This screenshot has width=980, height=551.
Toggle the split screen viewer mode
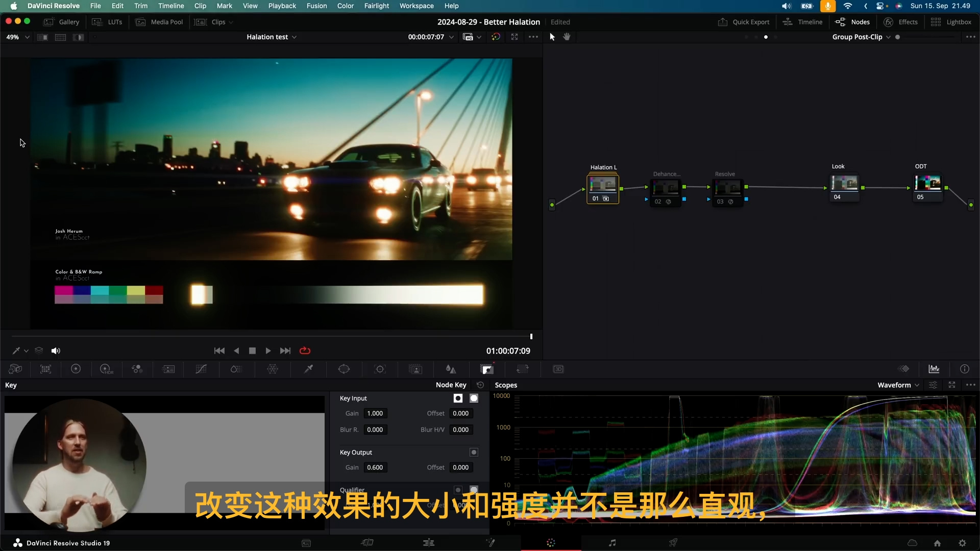point(60,37)
